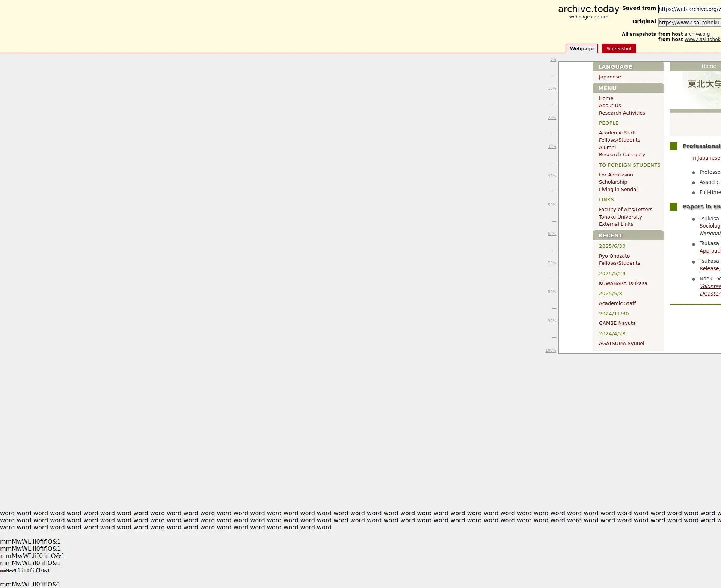Screen dimensions: 721x588
Task: Click Home in the top navigation bar
Action: pyautogui.click(x=708, y=66)
